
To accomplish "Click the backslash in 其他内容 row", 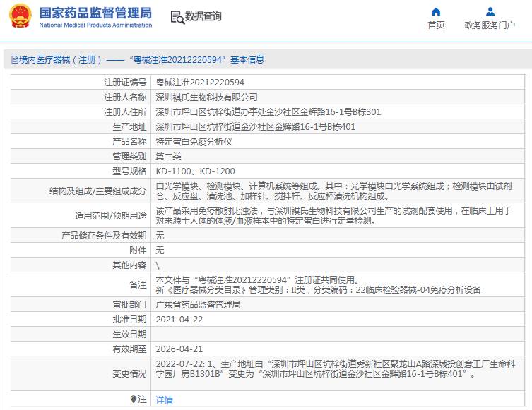I will pos(158,265).
